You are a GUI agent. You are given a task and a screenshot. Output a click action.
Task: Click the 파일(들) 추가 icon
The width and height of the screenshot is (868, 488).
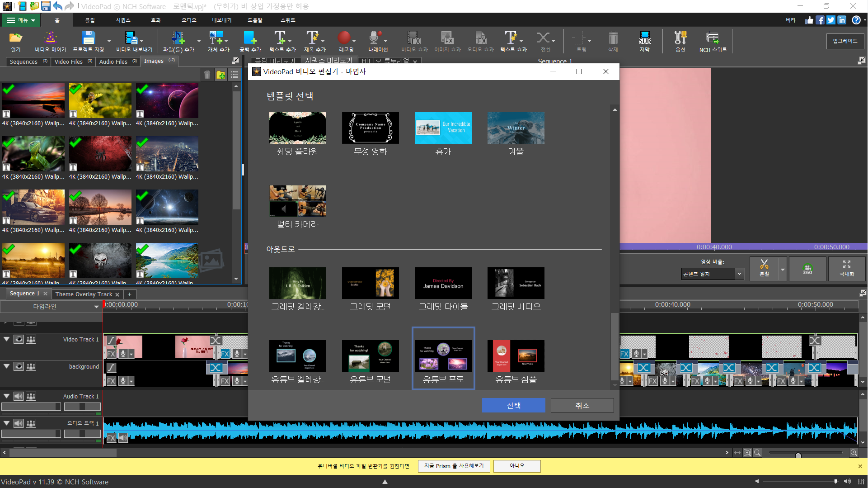(178, 42)
